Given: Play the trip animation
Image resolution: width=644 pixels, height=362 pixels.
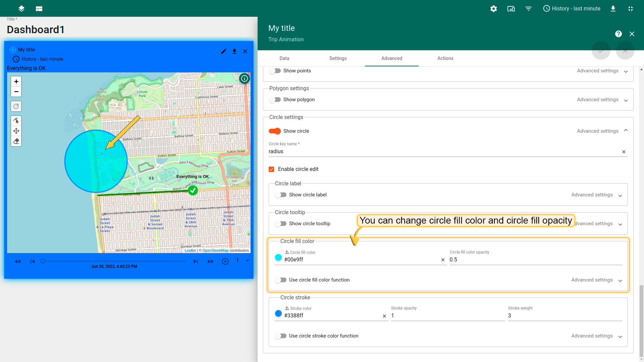Looking at the screenshot, I should coord(225,261).
